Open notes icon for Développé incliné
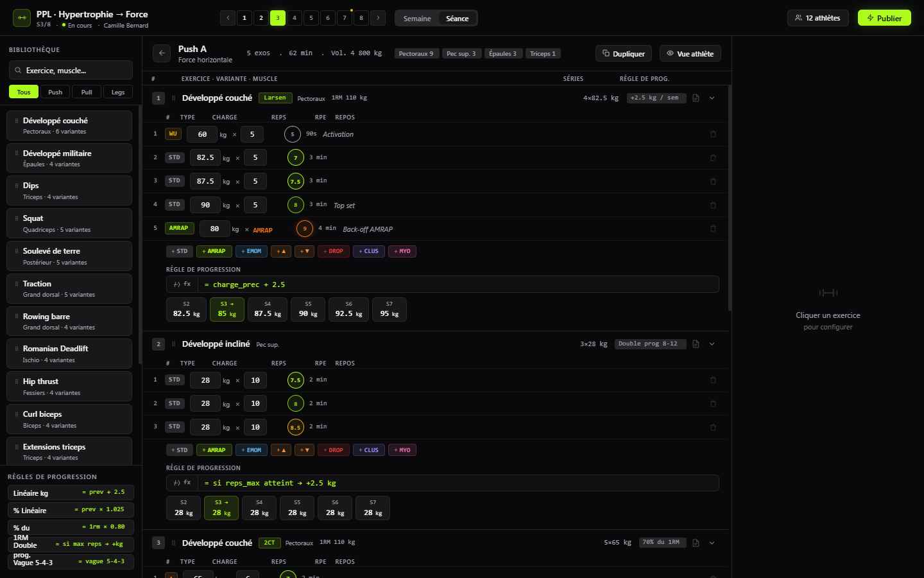The width and height of the screenshot is (924, 578). pyautogui.click(x=696, y=344)
